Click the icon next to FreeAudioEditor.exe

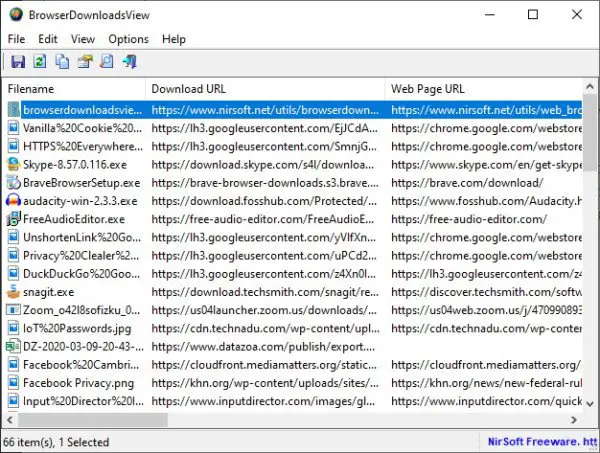[x=13, y=219]
